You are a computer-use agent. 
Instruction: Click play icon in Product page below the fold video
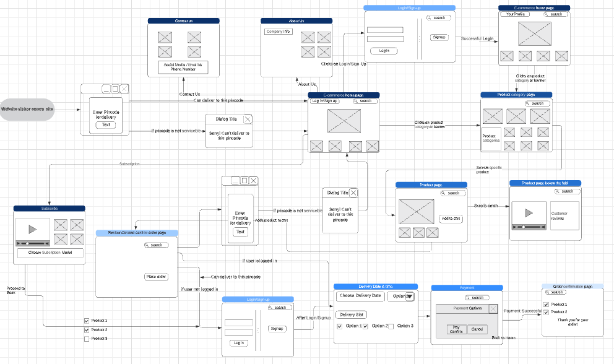[x=529, y=213]
